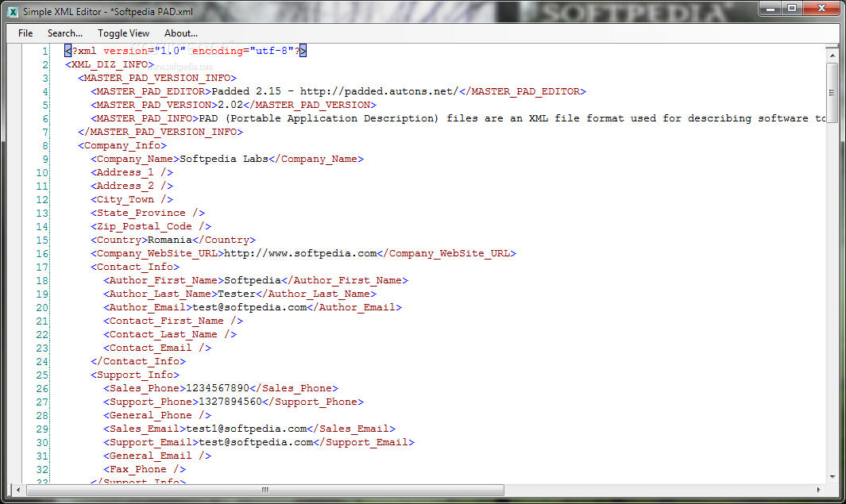The width and height of the screenshot is (846, 504).
Task: Click 'PAD (Portable Application Description)' text
Action: click(319, 118)
